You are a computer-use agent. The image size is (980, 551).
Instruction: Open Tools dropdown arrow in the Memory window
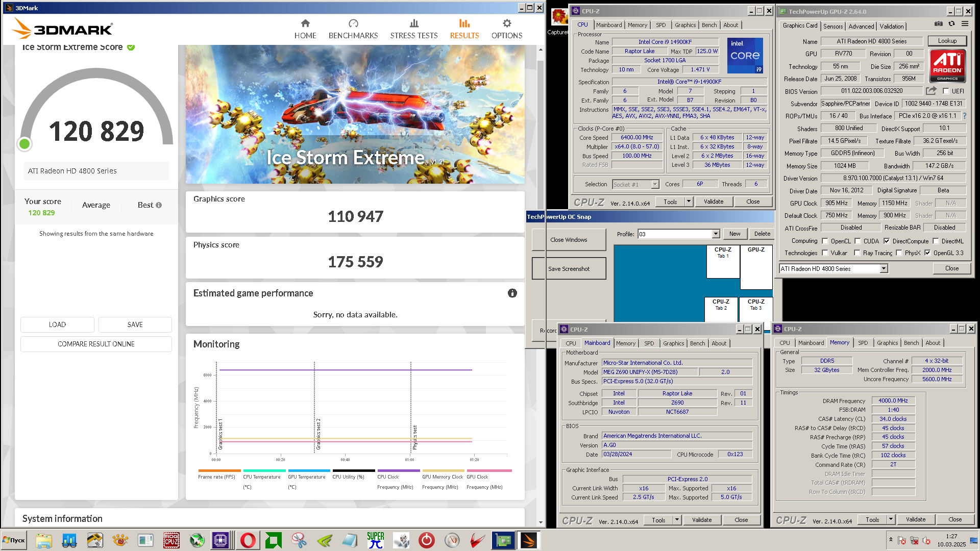click(891, 520)
